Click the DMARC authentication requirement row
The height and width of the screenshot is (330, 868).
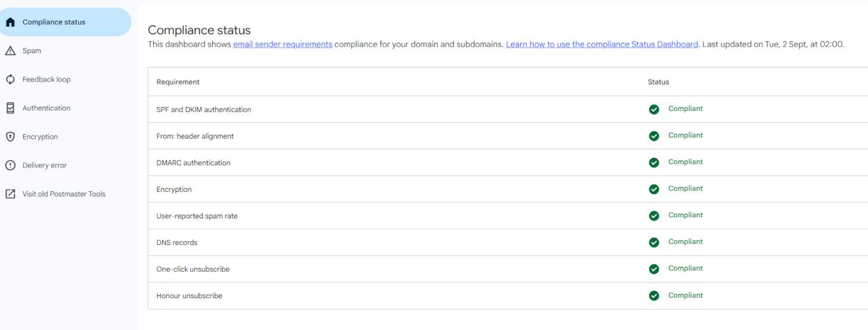(193, 163)
